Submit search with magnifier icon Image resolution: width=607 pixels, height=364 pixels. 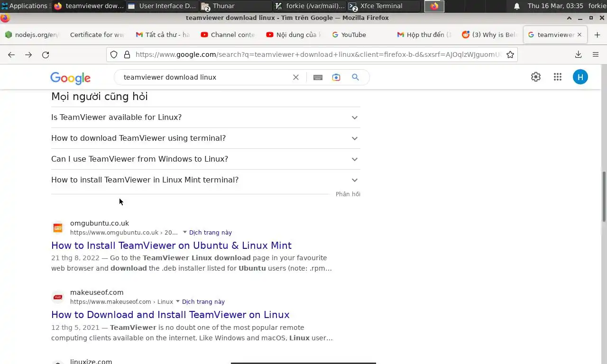(x=355, y=77)
